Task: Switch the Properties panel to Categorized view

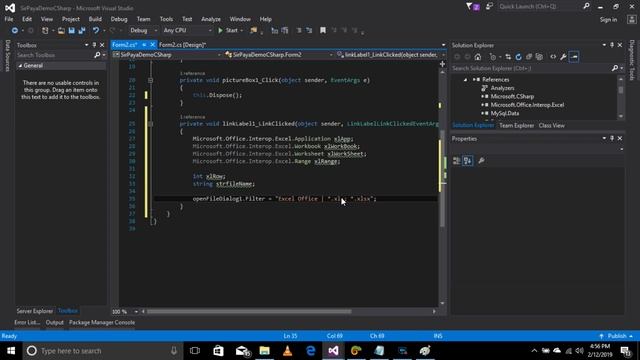Action: click(x=457, y=161)
